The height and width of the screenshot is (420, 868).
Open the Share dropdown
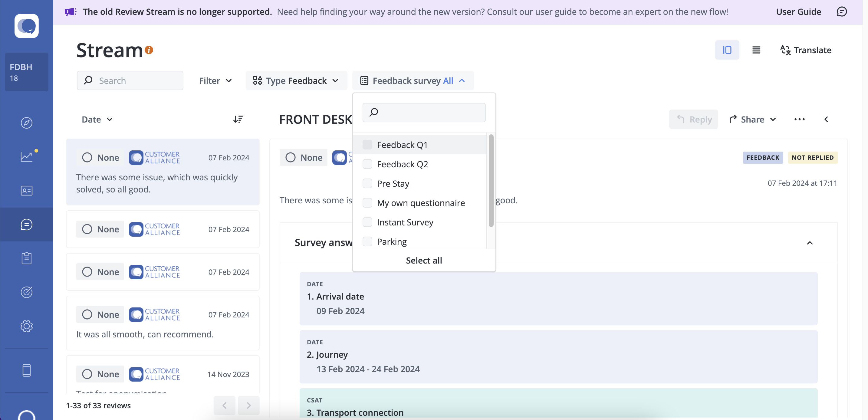pos(753,119)
